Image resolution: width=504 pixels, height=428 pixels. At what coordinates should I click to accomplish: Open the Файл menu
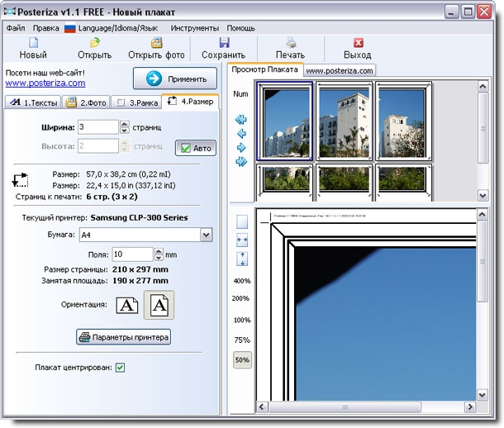[x=16, y=28]
